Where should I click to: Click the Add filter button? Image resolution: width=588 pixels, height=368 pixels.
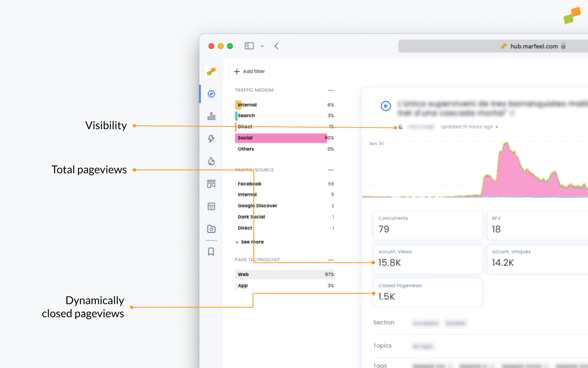[249, 72]
